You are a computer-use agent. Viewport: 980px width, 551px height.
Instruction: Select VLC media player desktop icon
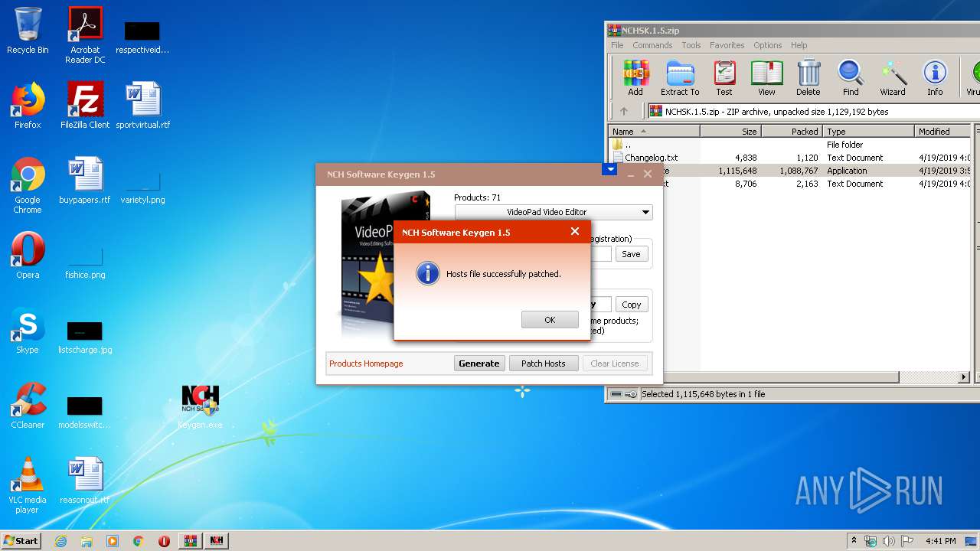pyautogui.click(x=28, y=485)
